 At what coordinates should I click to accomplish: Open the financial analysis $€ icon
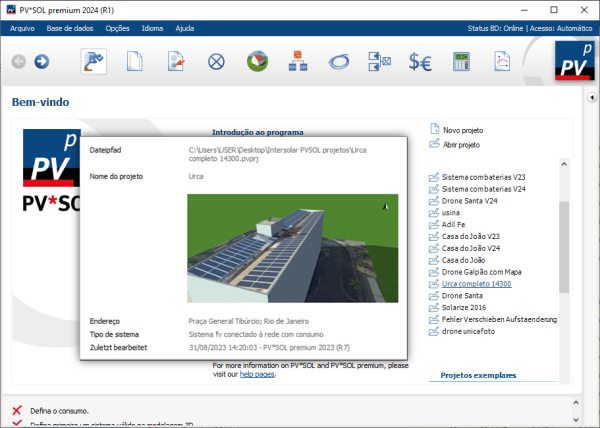pos(420,62)
